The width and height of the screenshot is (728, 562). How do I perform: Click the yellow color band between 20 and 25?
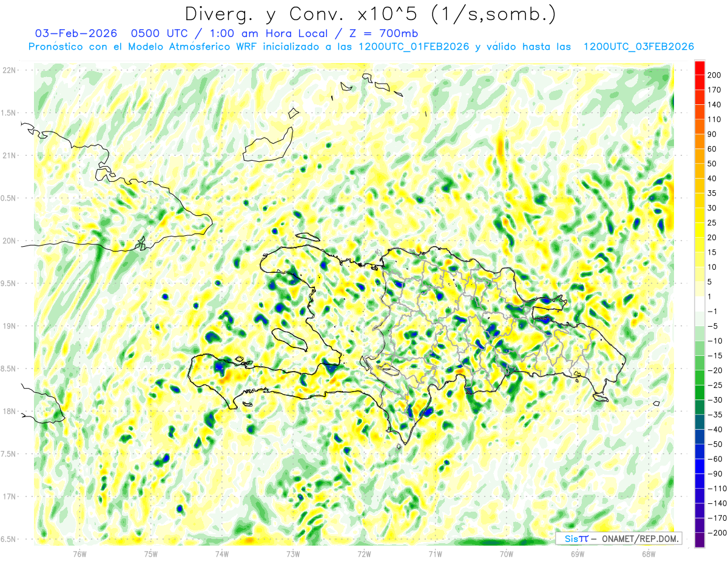pos(699,230)
